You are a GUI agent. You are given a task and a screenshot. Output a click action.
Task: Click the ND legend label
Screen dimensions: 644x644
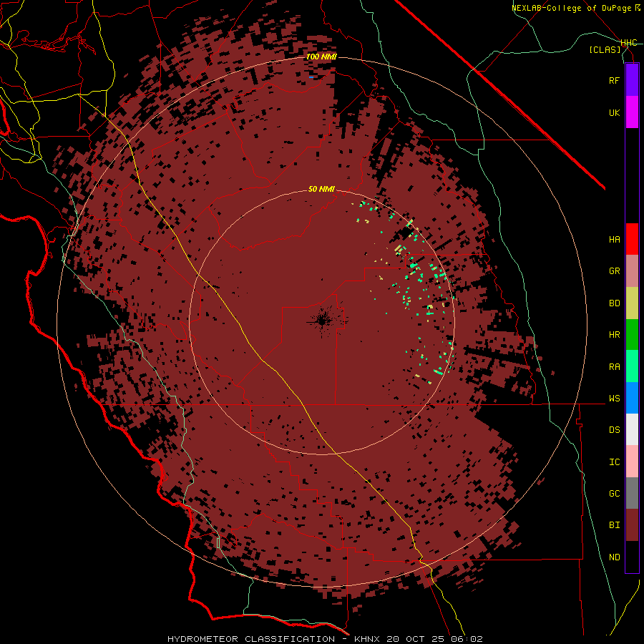614,557
